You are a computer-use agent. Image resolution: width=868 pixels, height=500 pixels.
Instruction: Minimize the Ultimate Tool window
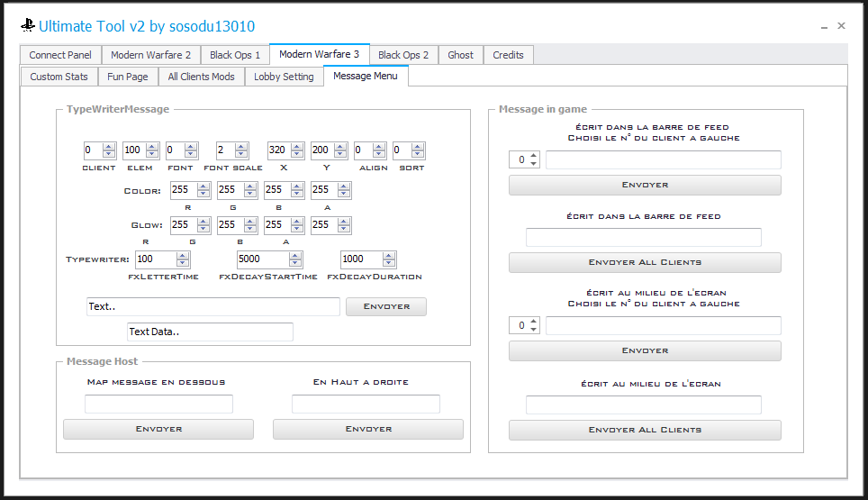click(x=824, y=27)
